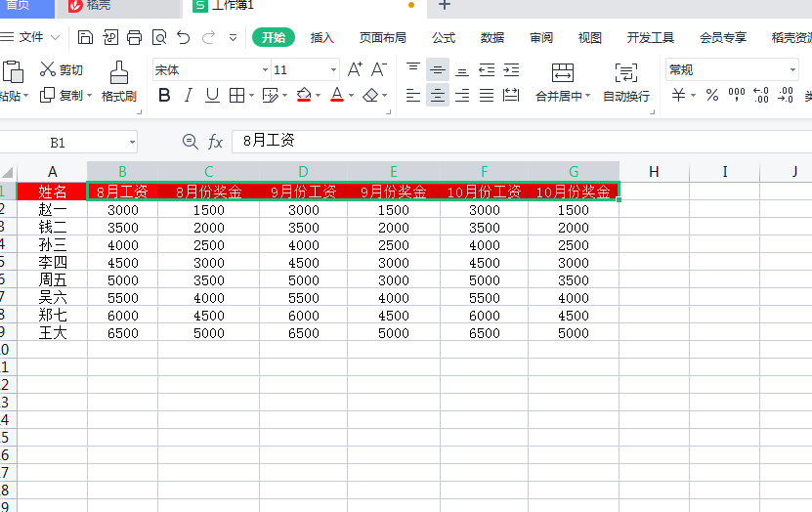
Task: Decrease decimal places icon
Action: [786, 95]
